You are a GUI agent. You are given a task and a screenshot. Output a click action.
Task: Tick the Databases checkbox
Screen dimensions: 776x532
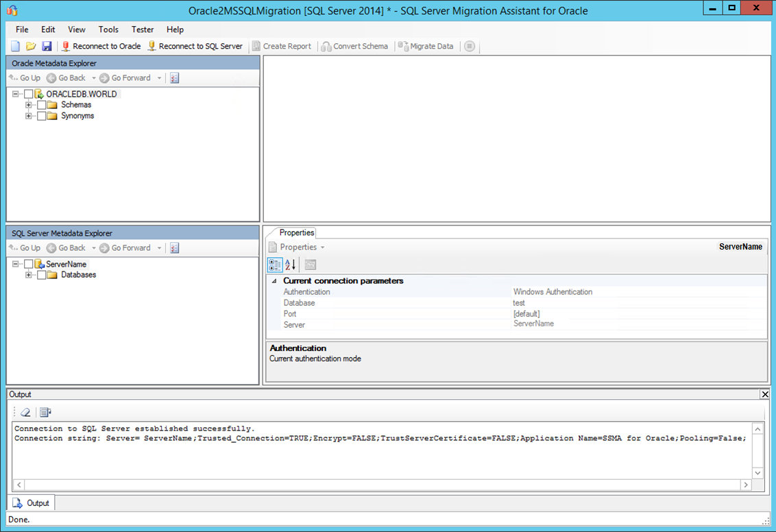pos(42,275)
